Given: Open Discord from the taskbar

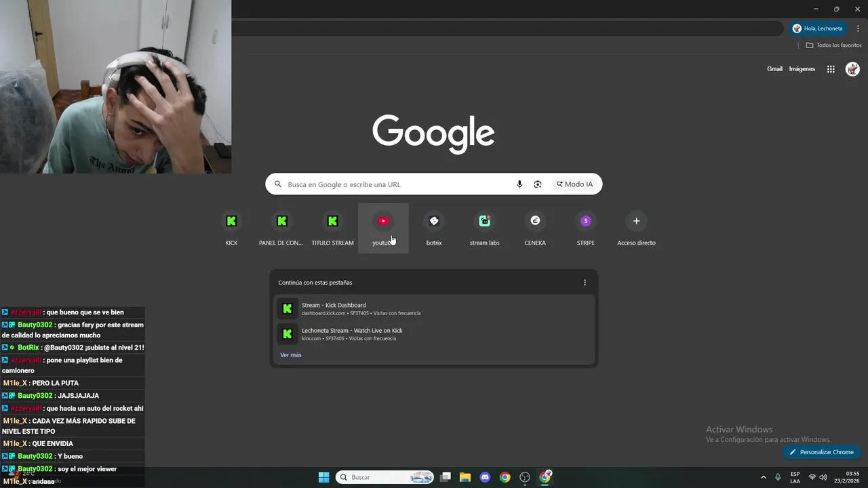Looking at the screenshot, I should (x=485, y=477).
